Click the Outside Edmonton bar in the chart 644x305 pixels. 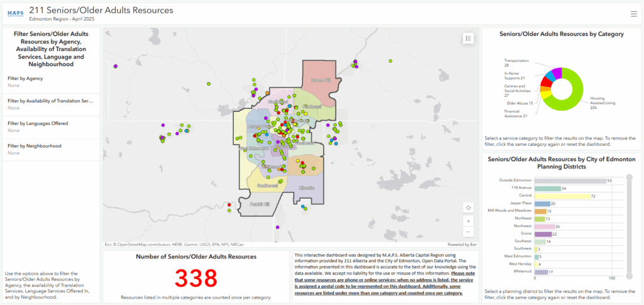[x=570, y=180]
